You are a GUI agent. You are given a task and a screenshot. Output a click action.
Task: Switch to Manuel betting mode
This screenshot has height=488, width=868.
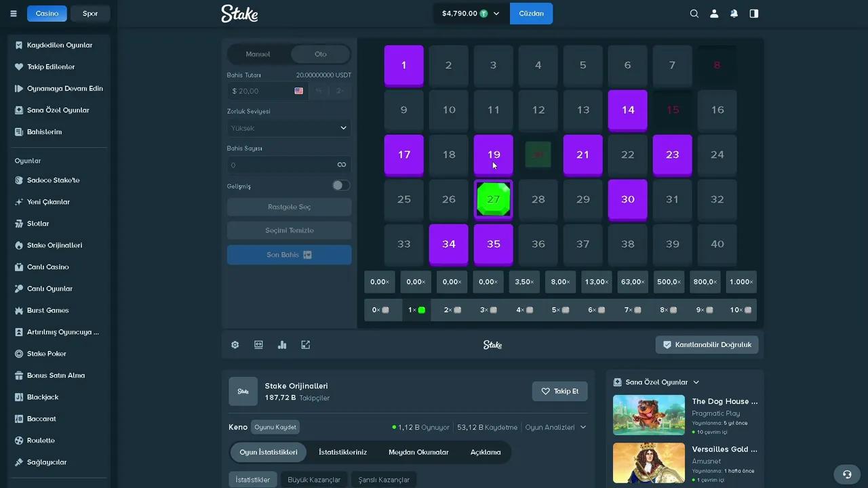258,54
